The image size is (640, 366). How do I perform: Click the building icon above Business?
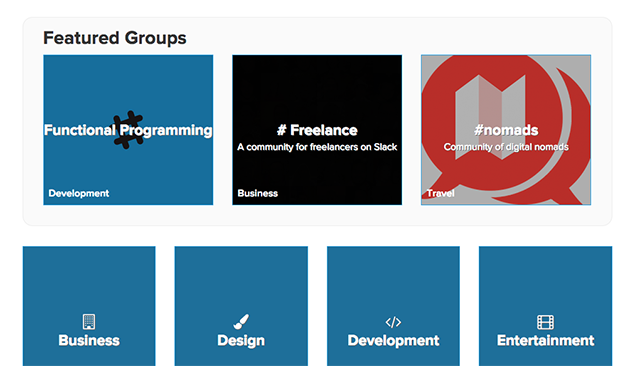(89, 322)
